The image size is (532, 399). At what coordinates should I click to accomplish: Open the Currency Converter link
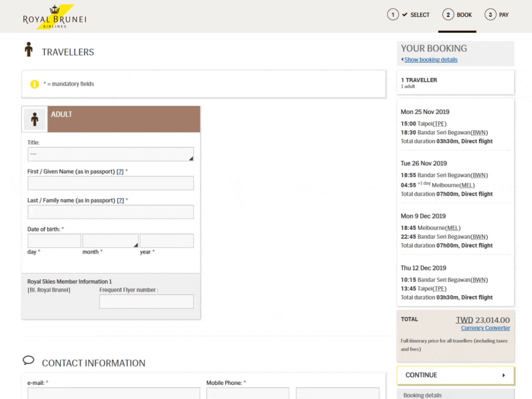[485, 328]
